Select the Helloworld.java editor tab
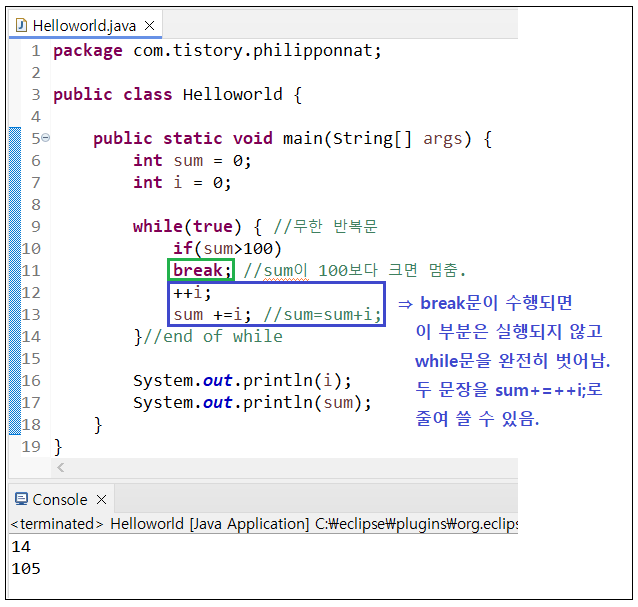The height and width of the screenshot is (607, 638). pos(85,26)
